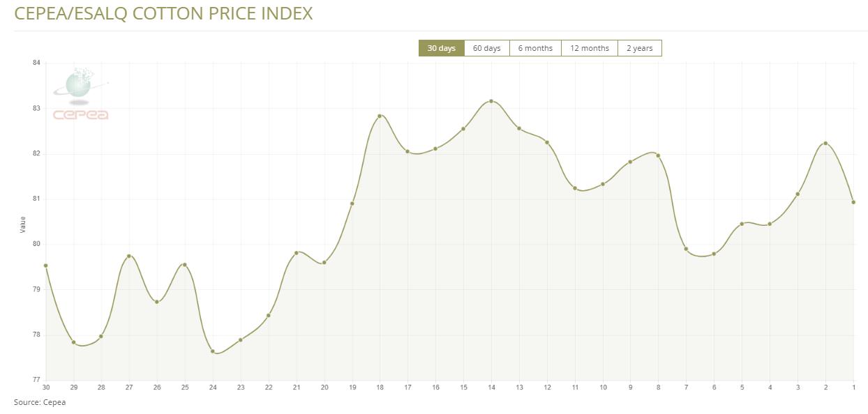Open the 12 months range
Image resolution: width=868 pixels, height=414 pixels.
[x=589, y=48]
